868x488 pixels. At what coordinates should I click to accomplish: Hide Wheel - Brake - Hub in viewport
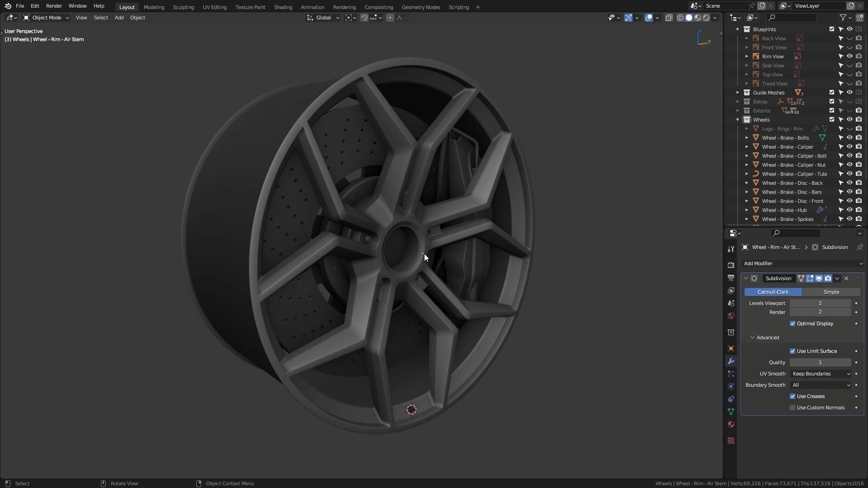[849, 210]
